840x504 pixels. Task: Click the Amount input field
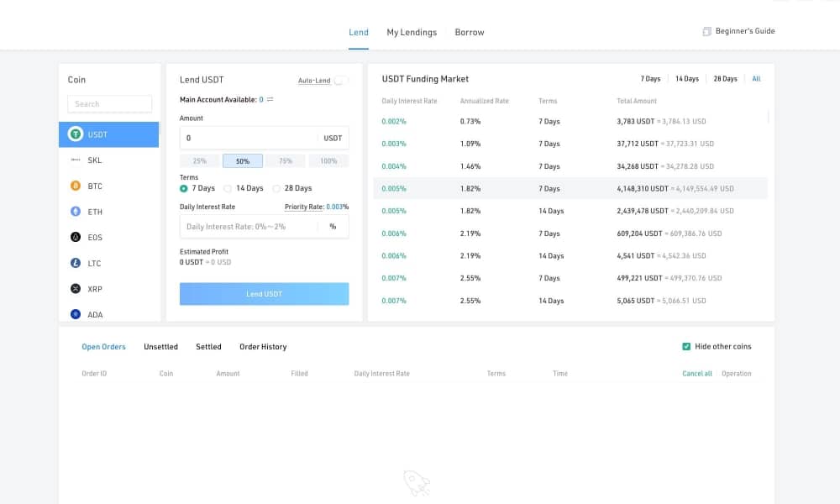point(264,138)
